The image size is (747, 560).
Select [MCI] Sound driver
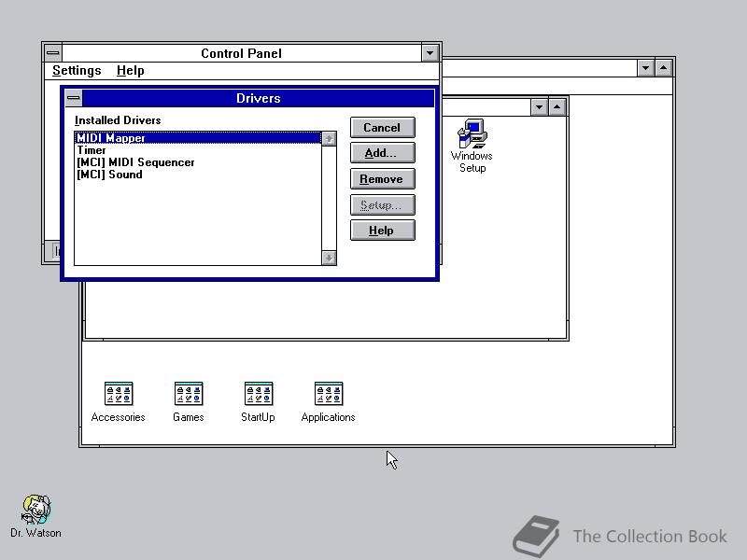198,175
